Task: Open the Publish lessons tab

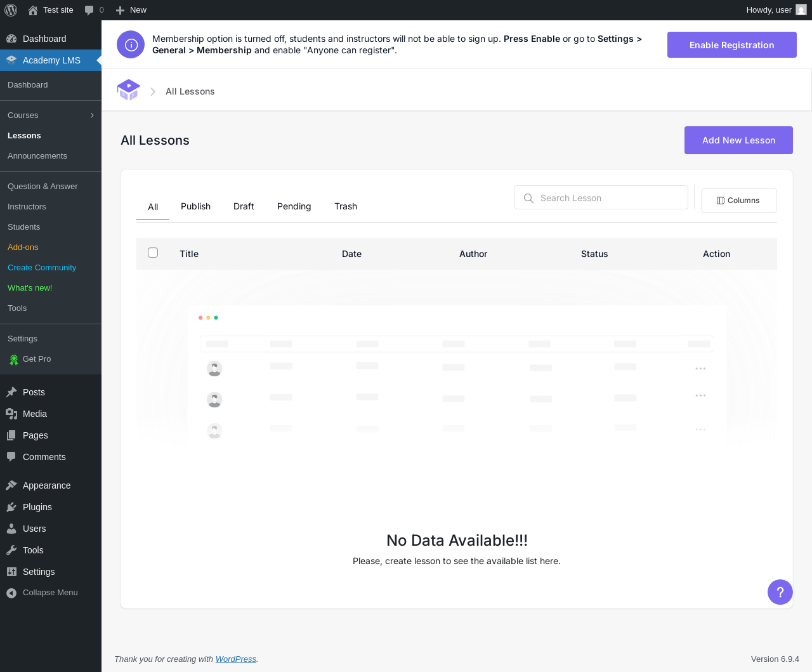Action: [195, 206]
